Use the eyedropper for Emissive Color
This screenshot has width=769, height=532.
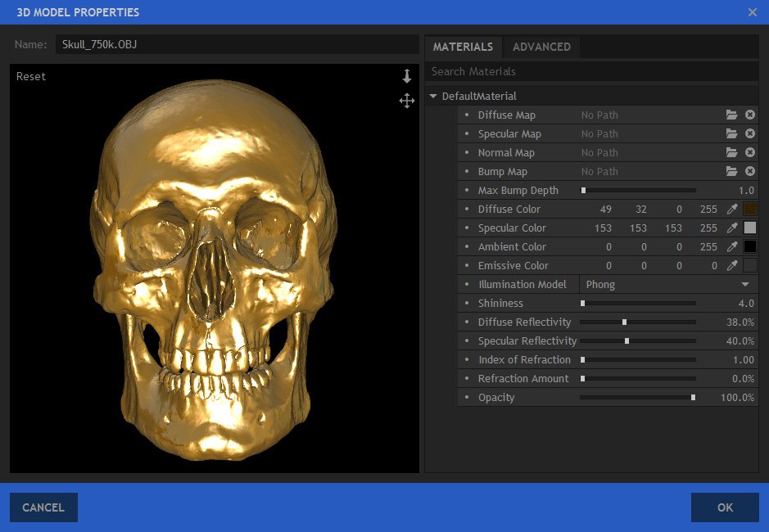click(x=733, y=266)
